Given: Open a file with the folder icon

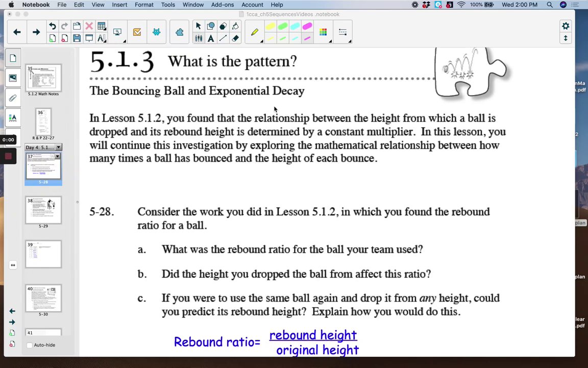Looking at the screenshot, I should [x=77, y=26].
